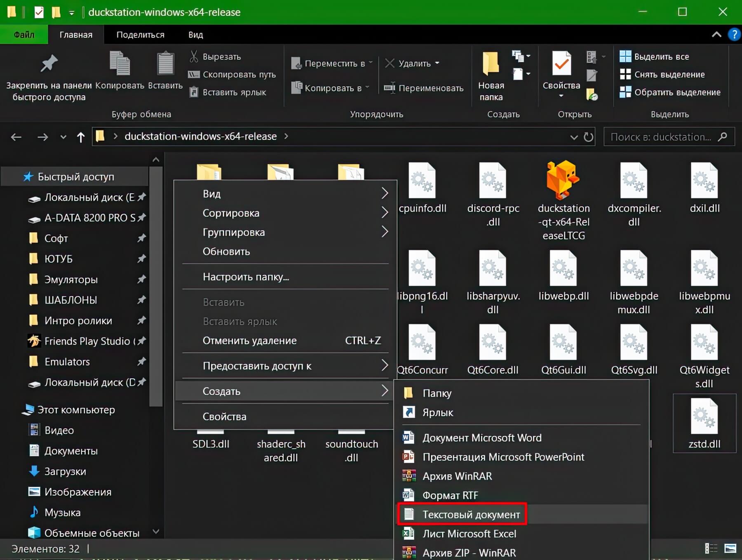
Task: Open Music (Музыка) in the sidebar
Action: click(62, 513)
